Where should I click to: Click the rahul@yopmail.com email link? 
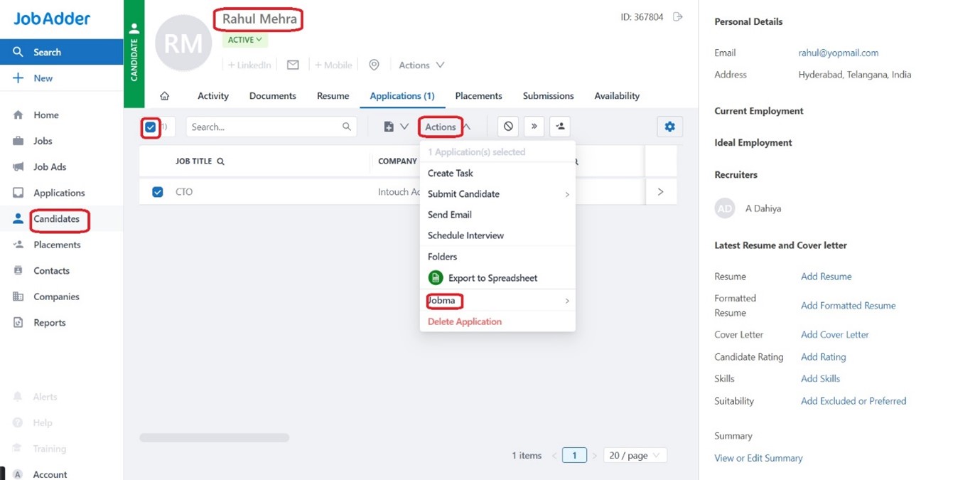pyautogui.click(x=839, y=53)
